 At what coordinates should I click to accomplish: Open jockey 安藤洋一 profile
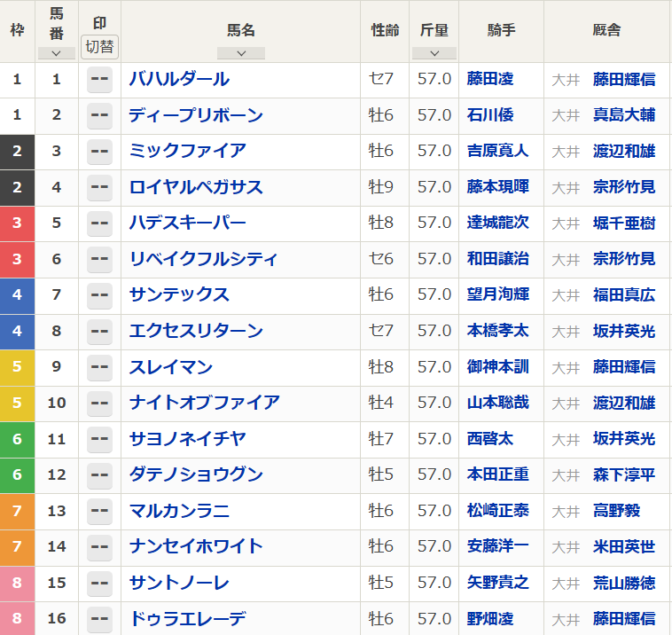pyautogui.click(x=498, y=546)
